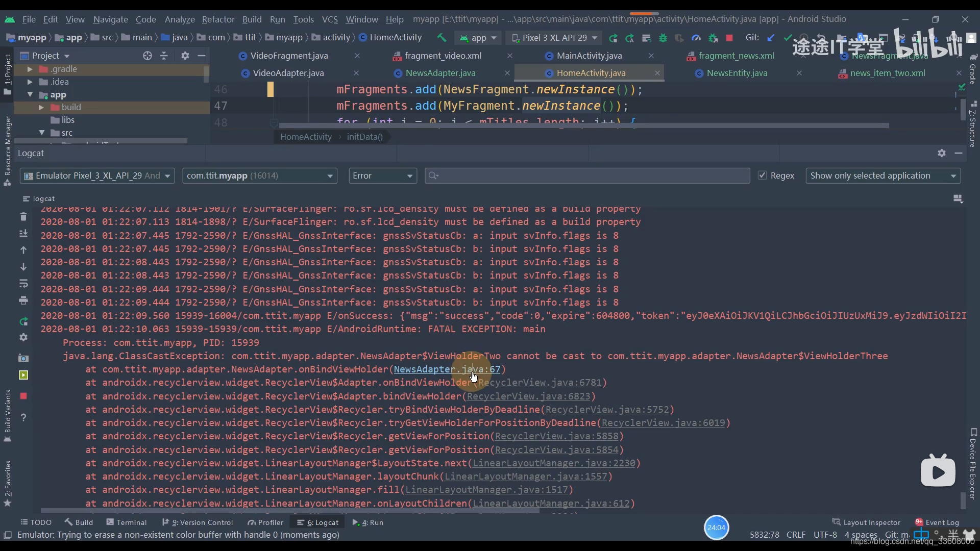Click the Debug app bug icon
The width and height of the screenshot is (980, 551).
pos(663,38)
